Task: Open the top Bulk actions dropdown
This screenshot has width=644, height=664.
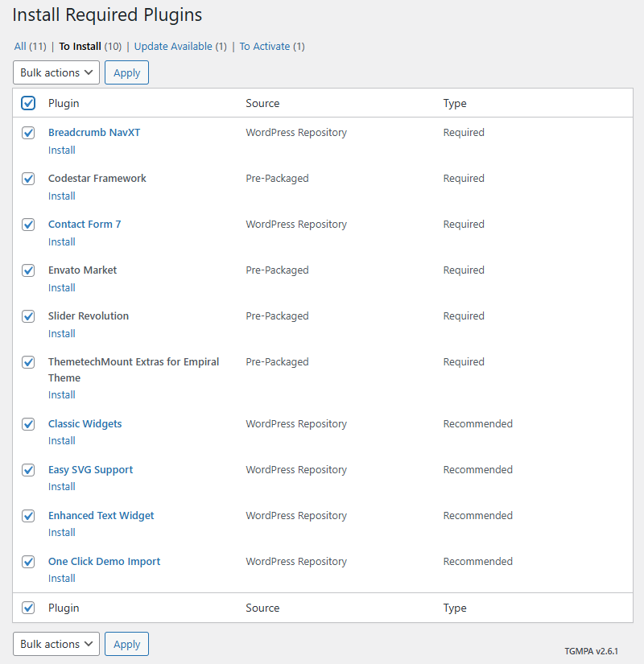Action: [56, 72]
